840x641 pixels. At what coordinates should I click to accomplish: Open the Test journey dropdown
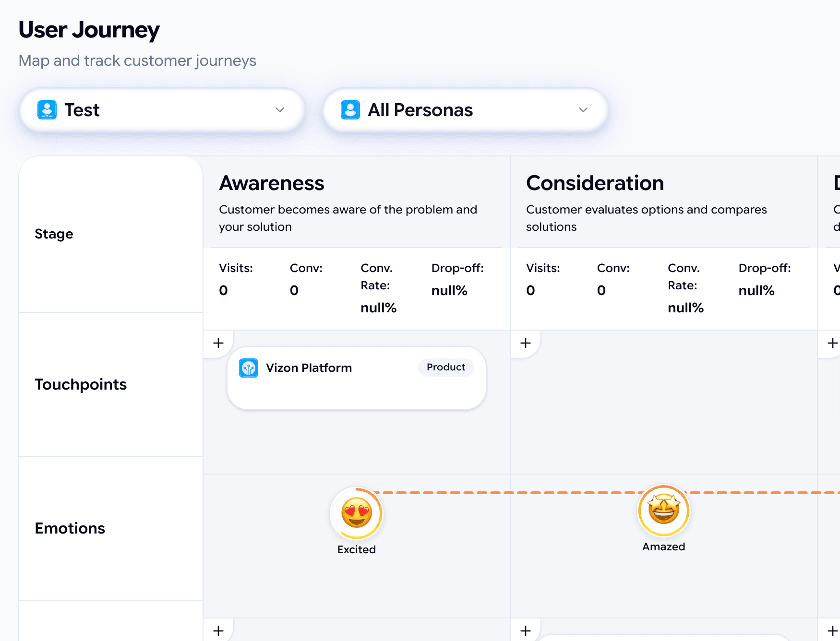(162, 110)
